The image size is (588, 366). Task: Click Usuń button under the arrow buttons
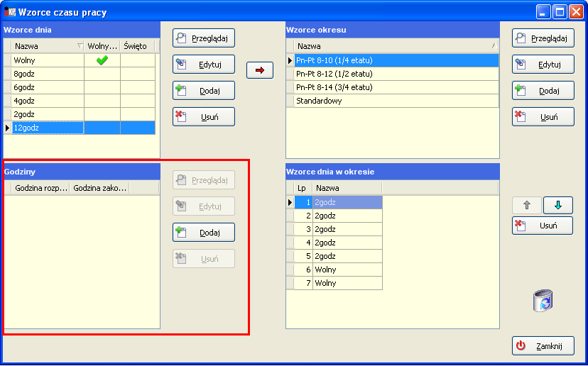543,226
